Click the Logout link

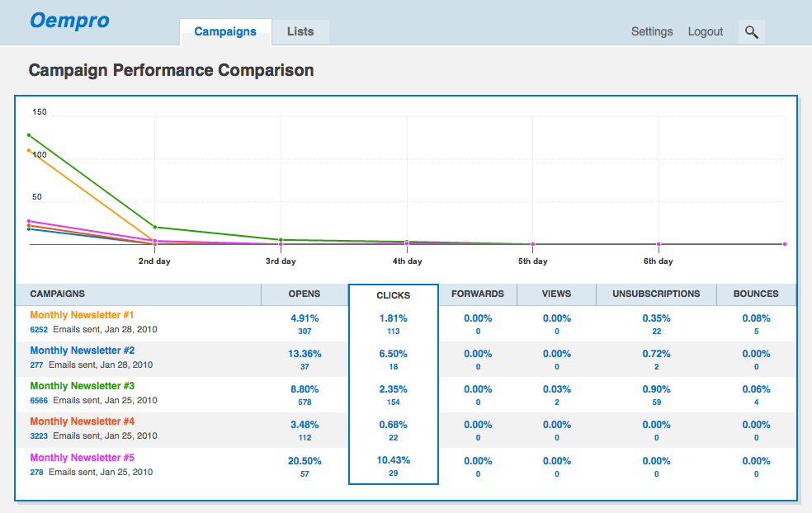tap(706, 32)
